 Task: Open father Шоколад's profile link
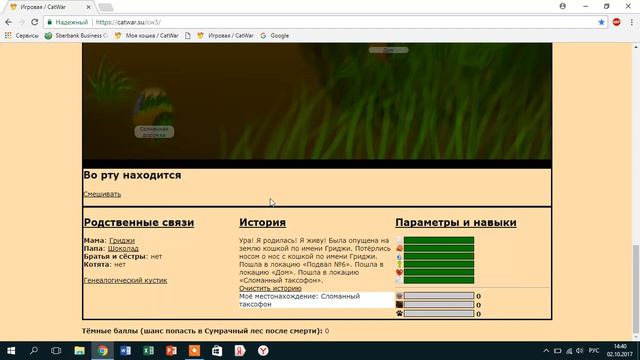[123, 248]
